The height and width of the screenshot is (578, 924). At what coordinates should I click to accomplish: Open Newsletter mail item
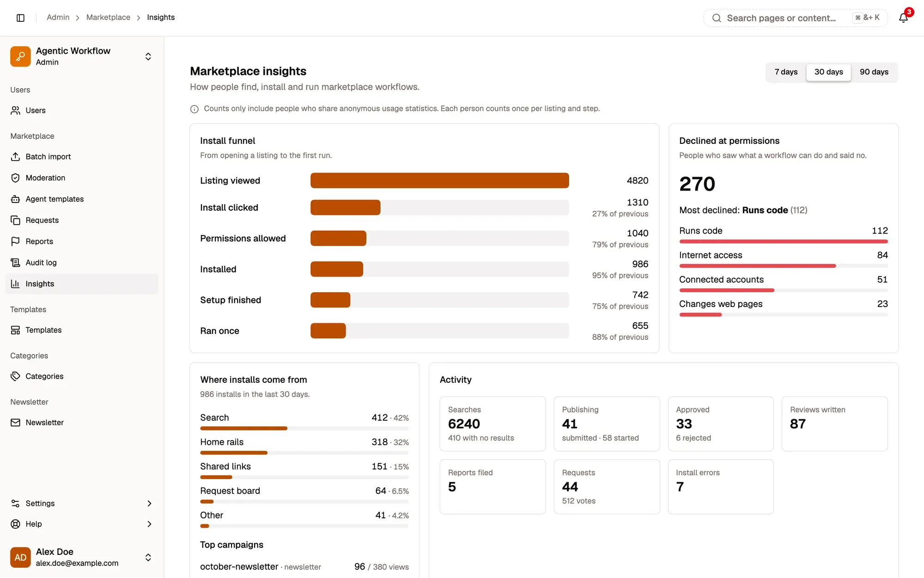(82, 423)
